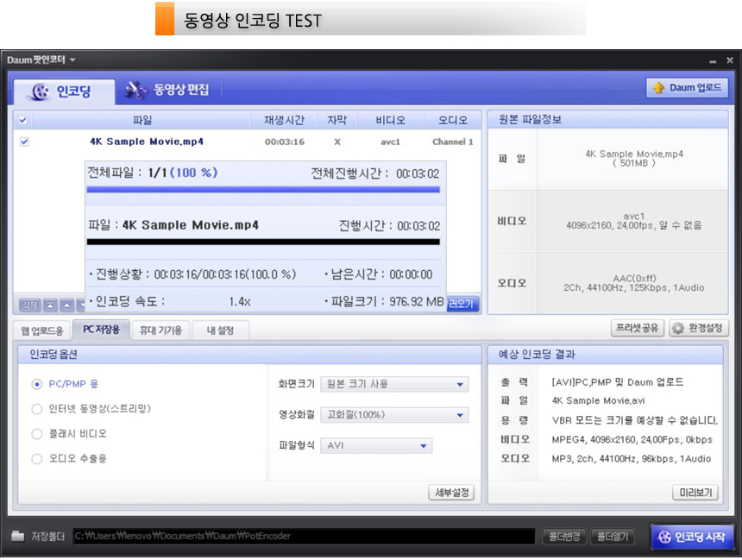Uncheck the 4K Sample Movie.mp4 file checkbox
Screen dimensions: 742x560
coord(24,142)
